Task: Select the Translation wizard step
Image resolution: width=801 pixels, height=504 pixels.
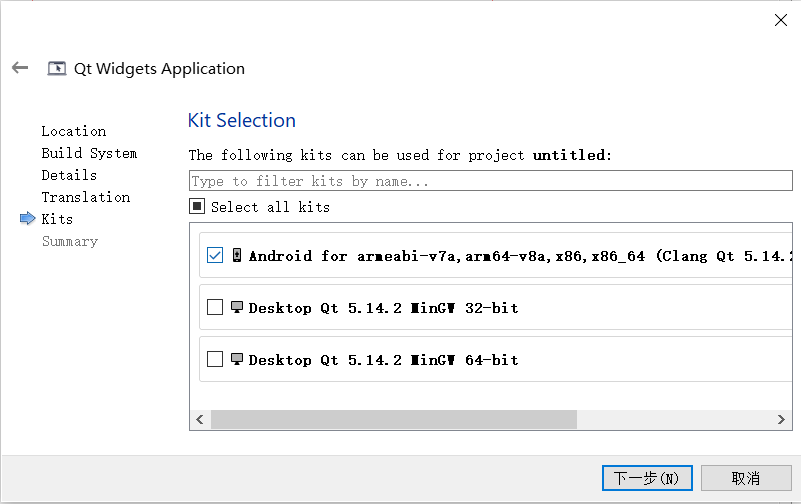Action: tap(86, 197)
